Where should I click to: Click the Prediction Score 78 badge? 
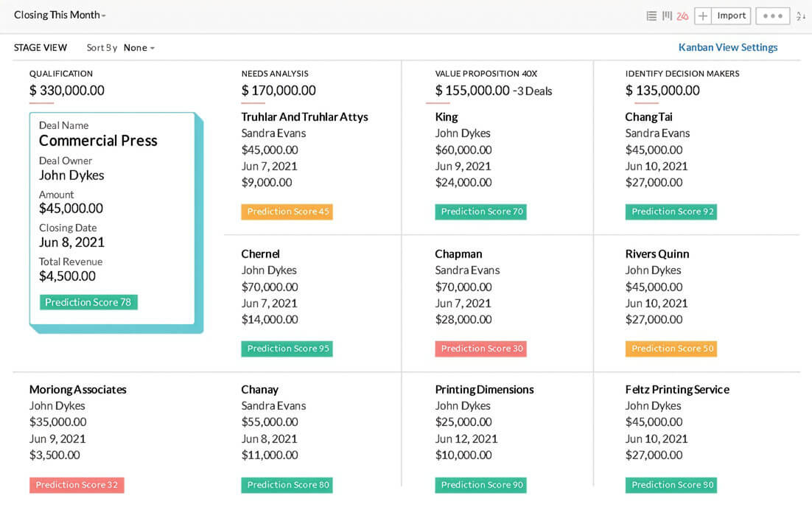[x=88, y=302]
